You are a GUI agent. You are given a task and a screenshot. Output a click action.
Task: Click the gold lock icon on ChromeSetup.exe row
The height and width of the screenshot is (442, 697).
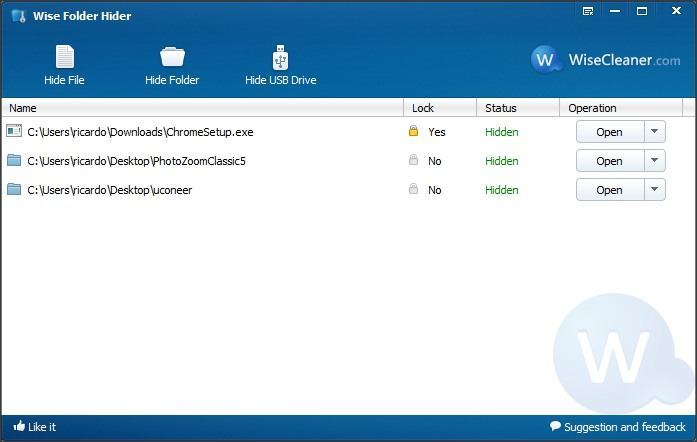point(413,131)
